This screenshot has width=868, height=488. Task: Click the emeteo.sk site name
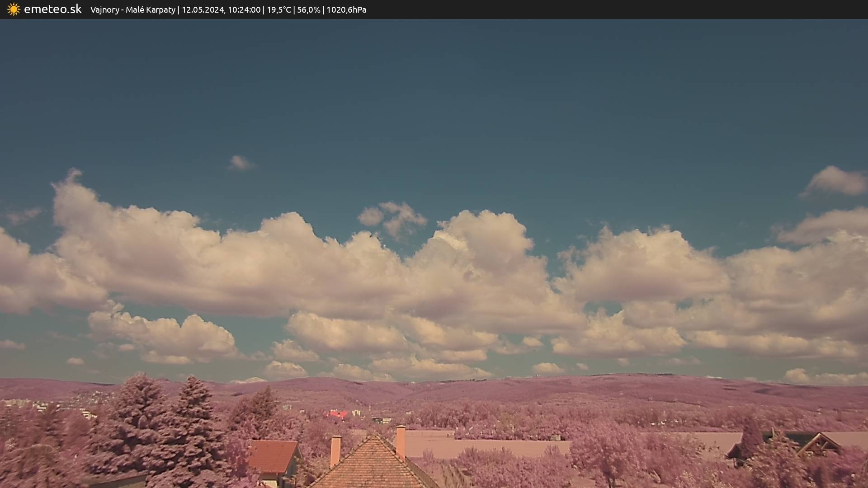[52, 9]
